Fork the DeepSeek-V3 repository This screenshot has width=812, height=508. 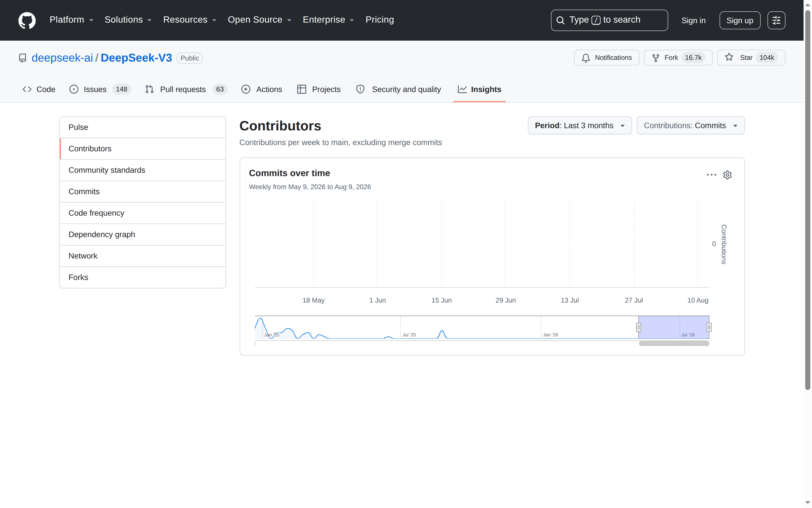tap(678, 58)
